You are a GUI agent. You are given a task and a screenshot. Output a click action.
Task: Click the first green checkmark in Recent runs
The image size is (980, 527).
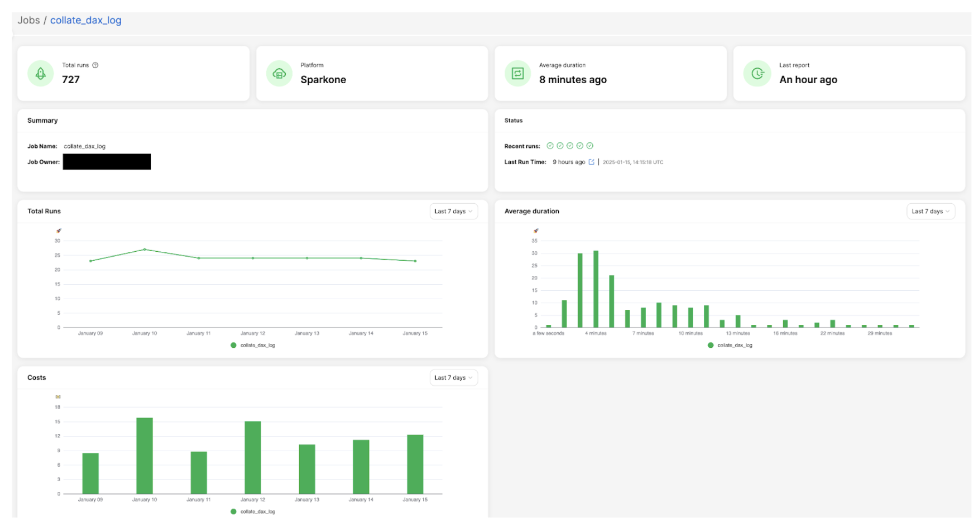551,145
